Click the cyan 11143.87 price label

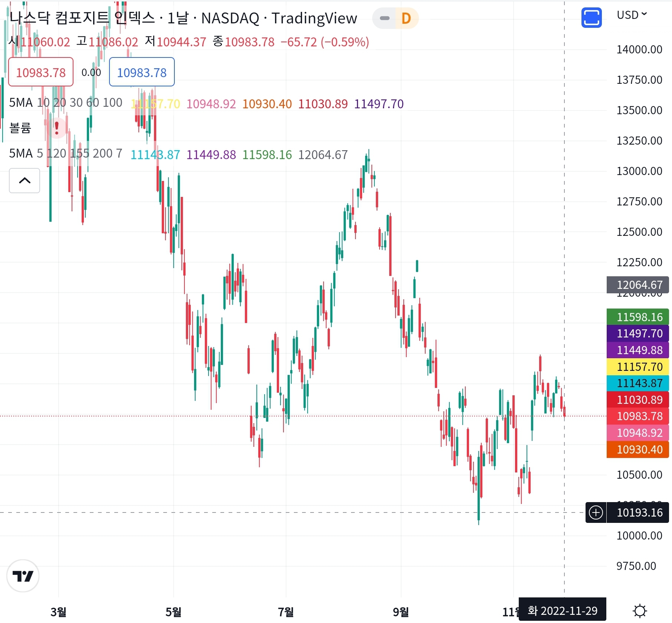click(637, 383)
